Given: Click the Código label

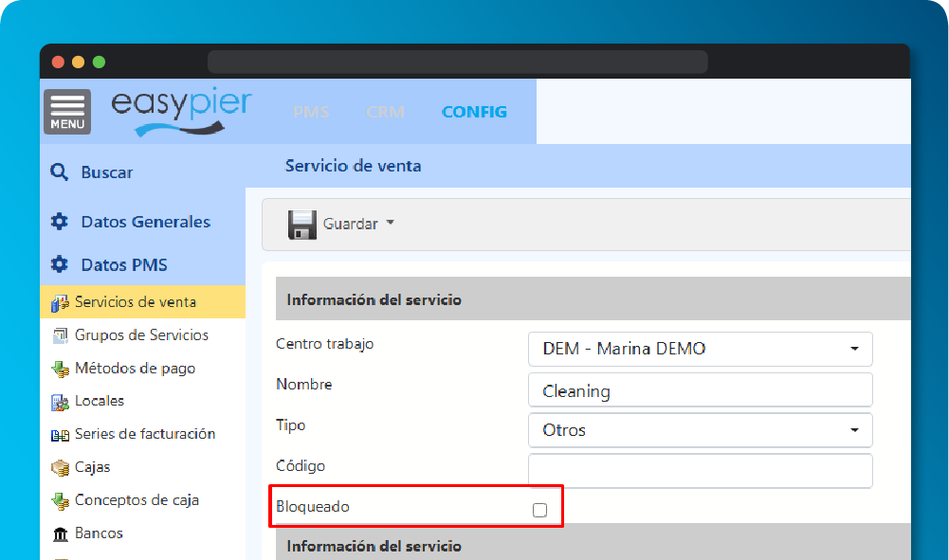Looking at the screenshot, I should coord(301,465).
